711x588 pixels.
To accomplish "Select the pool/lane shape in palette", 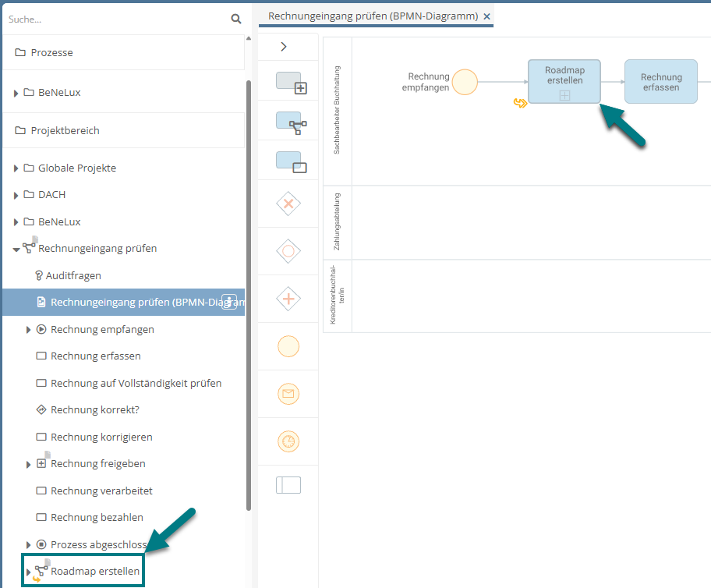I will coord(288,485).
